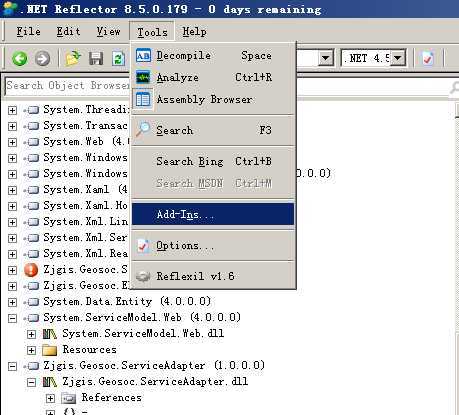Choose Options... from the Tools menu
This screenshot has width=459, height=415.
click(x=213, y=246)
